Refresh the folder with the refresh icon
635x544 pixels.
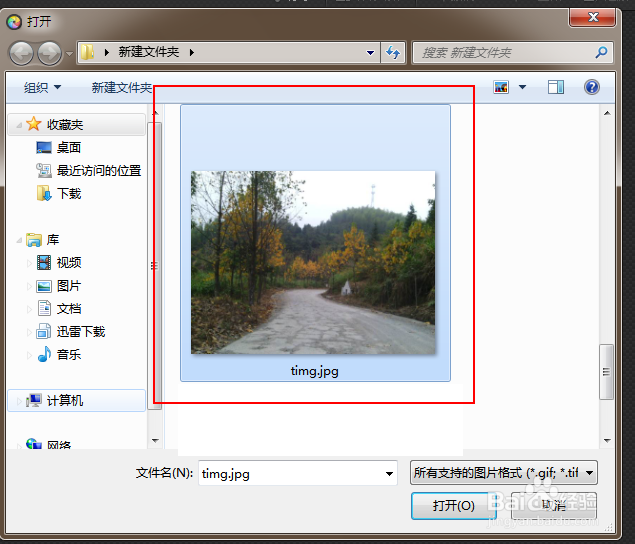point(393,53)
